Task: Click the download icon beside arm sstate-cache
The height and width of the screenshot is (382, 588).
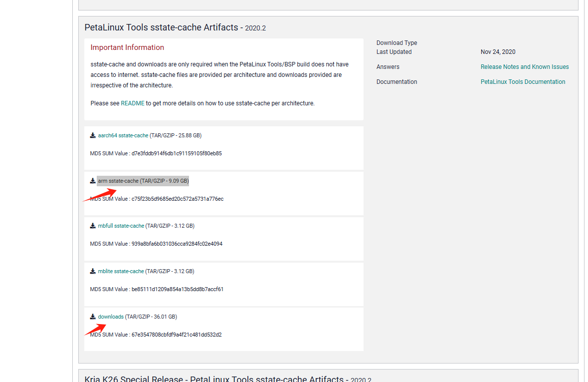Action: 93,181
